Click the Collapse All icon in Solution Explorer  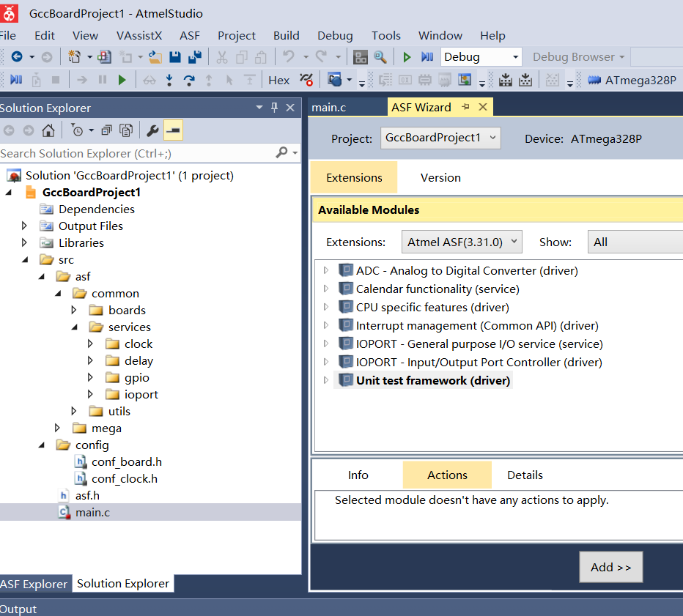coord(106,130)
